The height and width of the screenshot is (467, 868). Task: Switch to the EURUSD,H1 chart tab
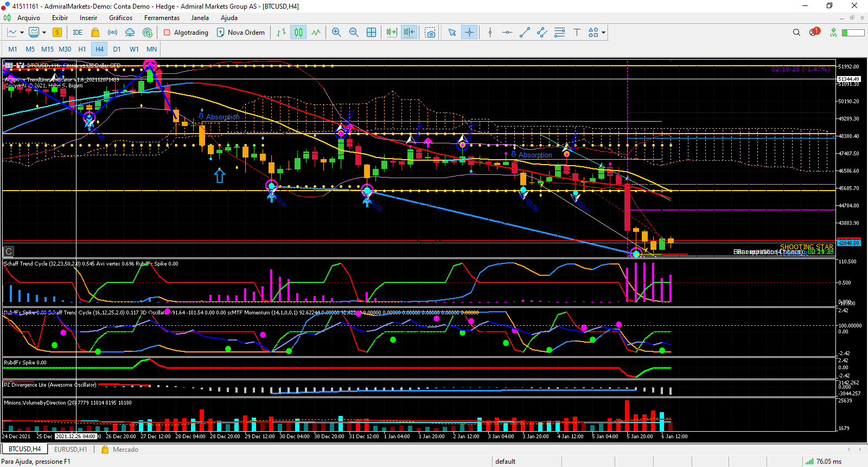point(71,450)
